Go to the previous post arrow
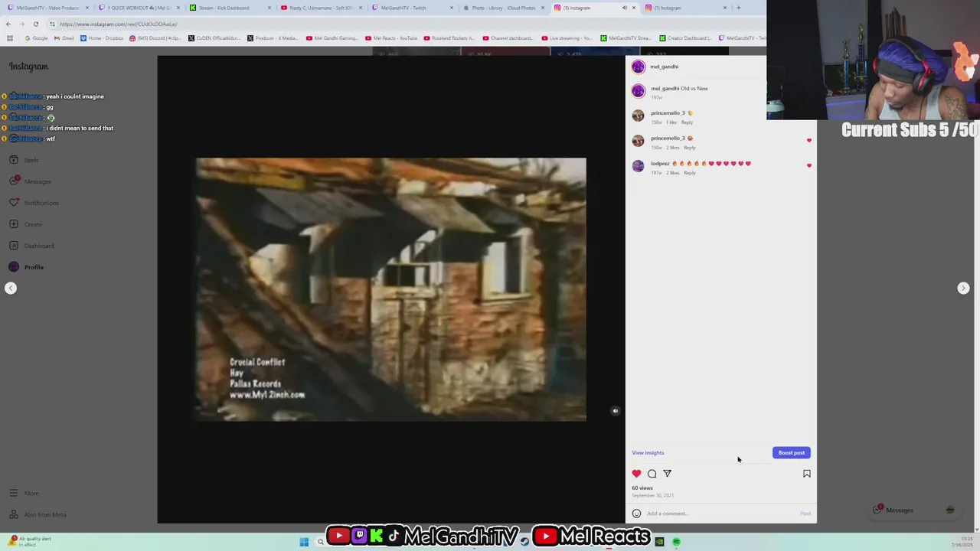The image size is (980, 551). [x=11, y=288]
